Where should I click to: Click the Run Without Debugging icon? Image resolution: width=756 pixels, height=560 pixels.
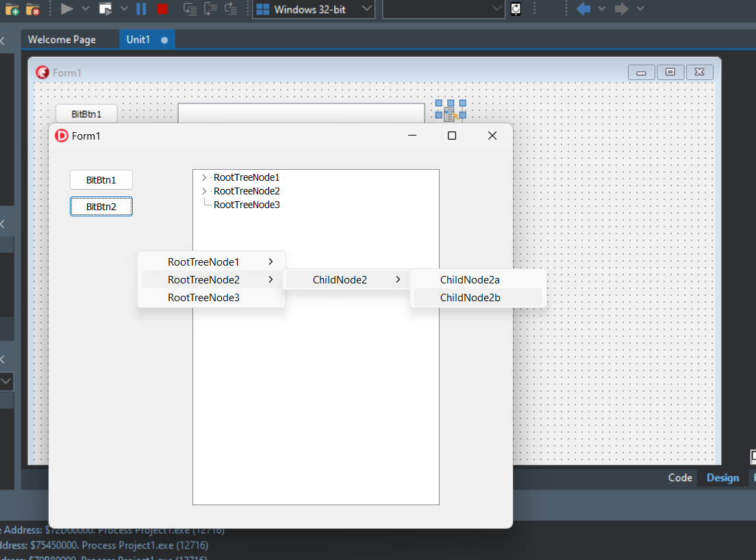(105, 9)
